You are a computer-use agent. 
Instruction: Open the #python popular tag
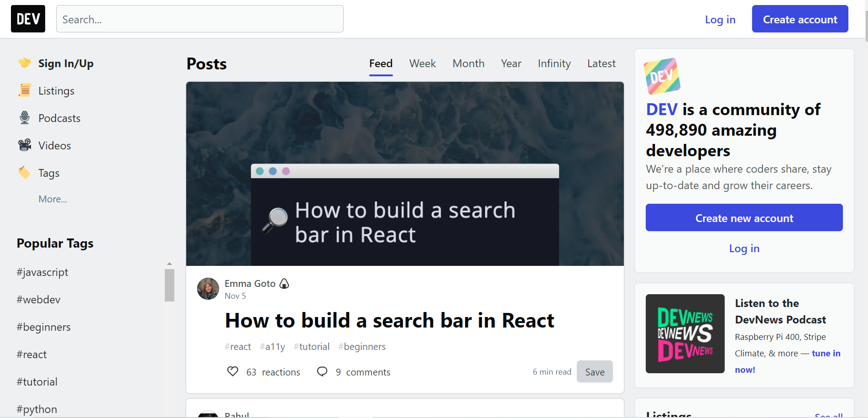(x=37, y=409)
